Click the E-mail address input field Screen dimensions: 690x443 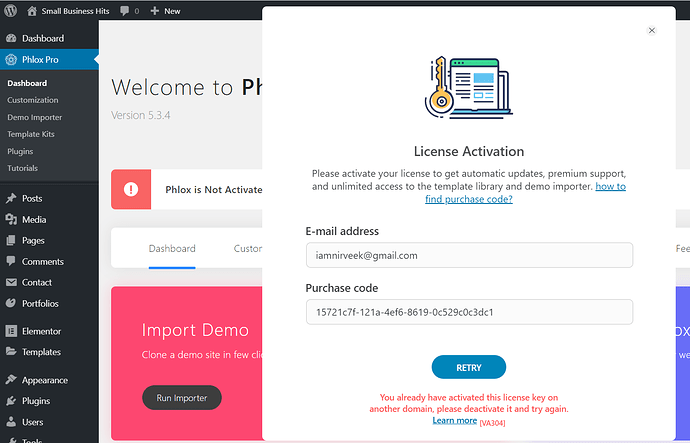pyautogui.click(x=469, y=255)
